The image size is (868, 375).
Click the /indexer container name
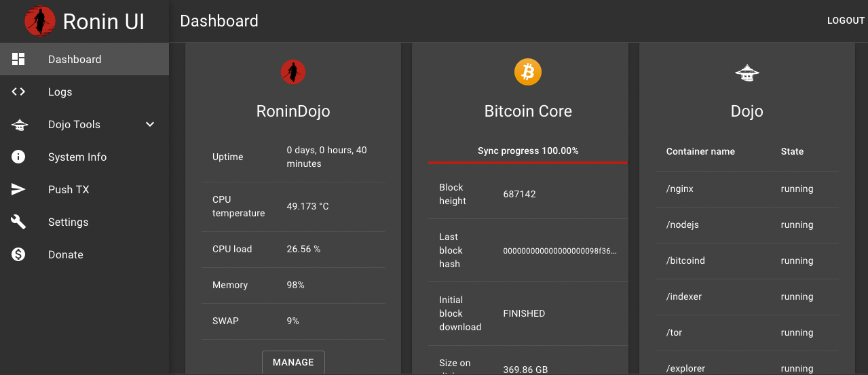[684, 296]
